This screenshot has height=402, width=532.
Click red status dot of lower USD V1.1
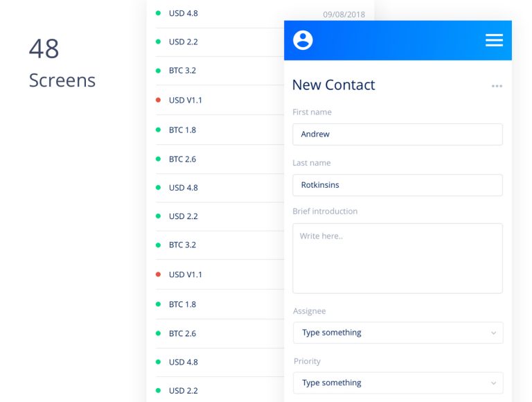coord(158,274)
